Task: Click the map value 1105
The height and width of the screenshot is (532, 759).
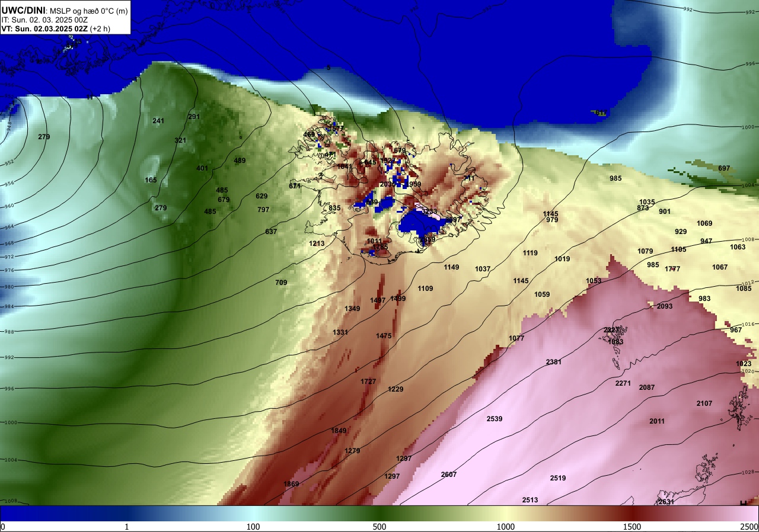Action: point(679,249)
